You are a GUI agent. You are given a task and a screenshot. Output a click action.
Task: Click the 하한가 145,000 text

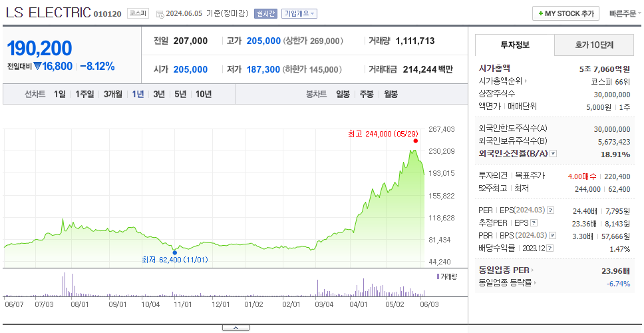(x=312, y=69)
